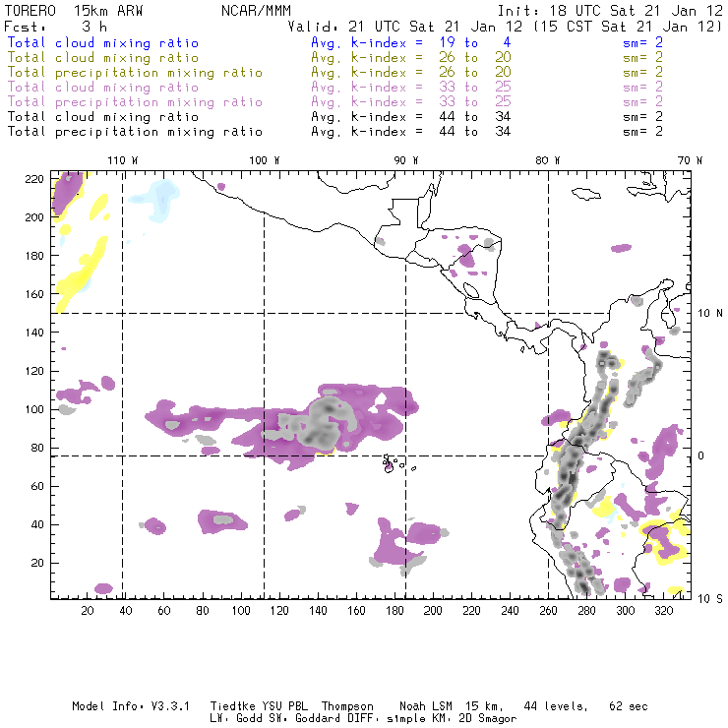Image resolution: width=728 pixels, height=728 pixels.
Task: Click '320' on the bottom horizontal axis
Action: [x=664, y=611]
